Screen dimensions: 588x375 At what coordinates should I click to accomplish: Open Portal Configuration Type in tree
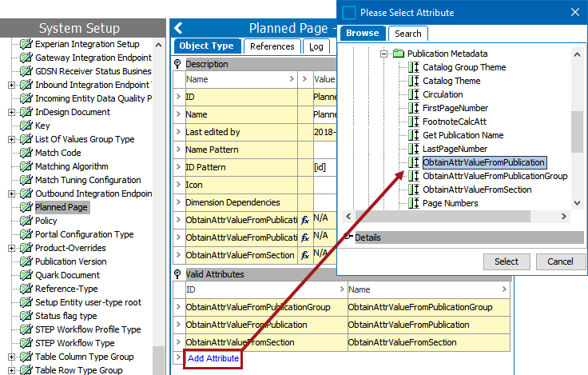[85, 234]
